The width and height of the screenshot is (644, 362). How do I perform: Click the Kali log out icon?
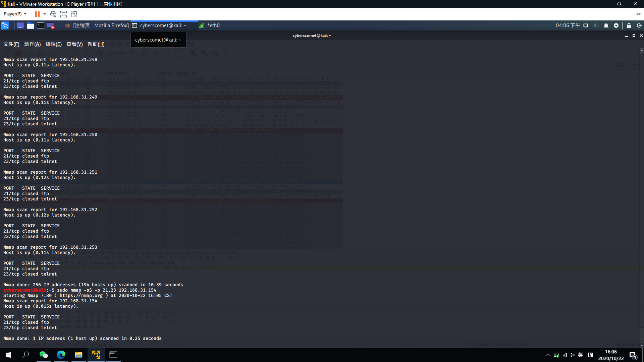pos(639,25)
